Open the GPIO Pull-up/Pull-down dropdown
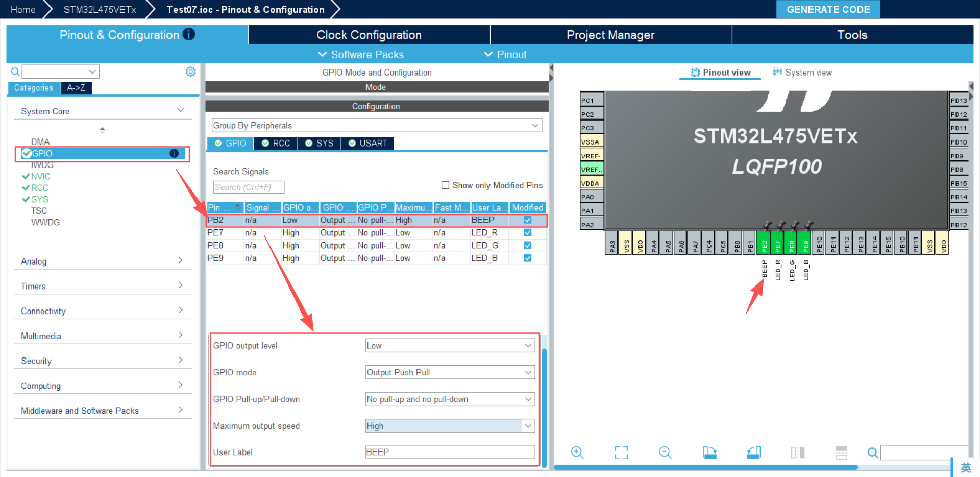 click(450, 399)
